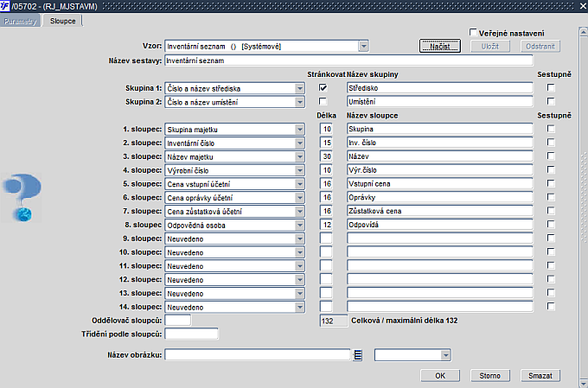Open 14. sloupec Neuvedeno dropdown
Screen dimensions: 588x388
[300, 307]
